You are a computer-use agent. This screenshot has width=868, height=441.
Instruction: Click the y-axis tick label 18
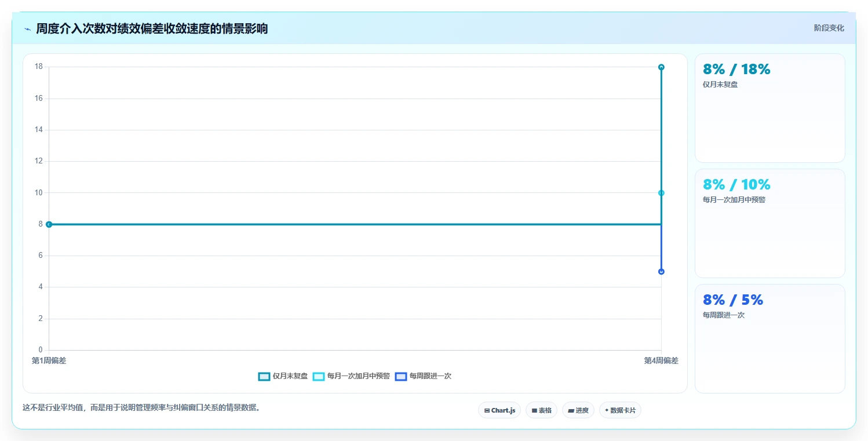tap(39, 67)
